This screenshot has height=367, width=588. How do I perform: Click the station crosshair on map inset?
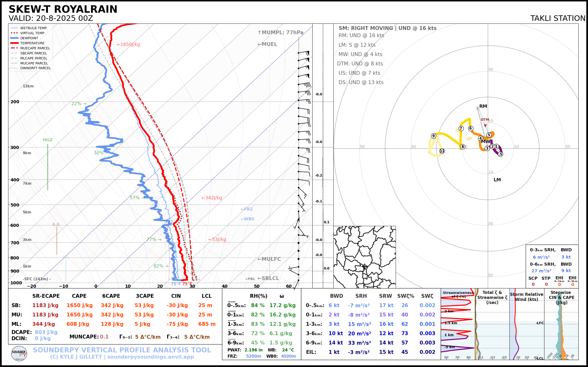[x=364, y=266]
